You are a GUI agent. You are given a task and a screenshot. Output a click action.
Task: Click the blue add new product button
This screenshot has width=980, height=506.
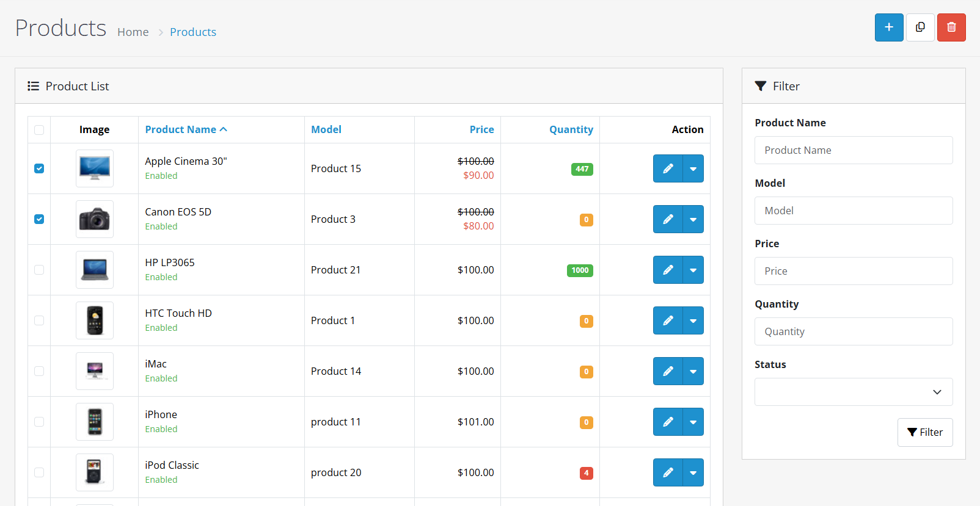[x=889, y=27]
